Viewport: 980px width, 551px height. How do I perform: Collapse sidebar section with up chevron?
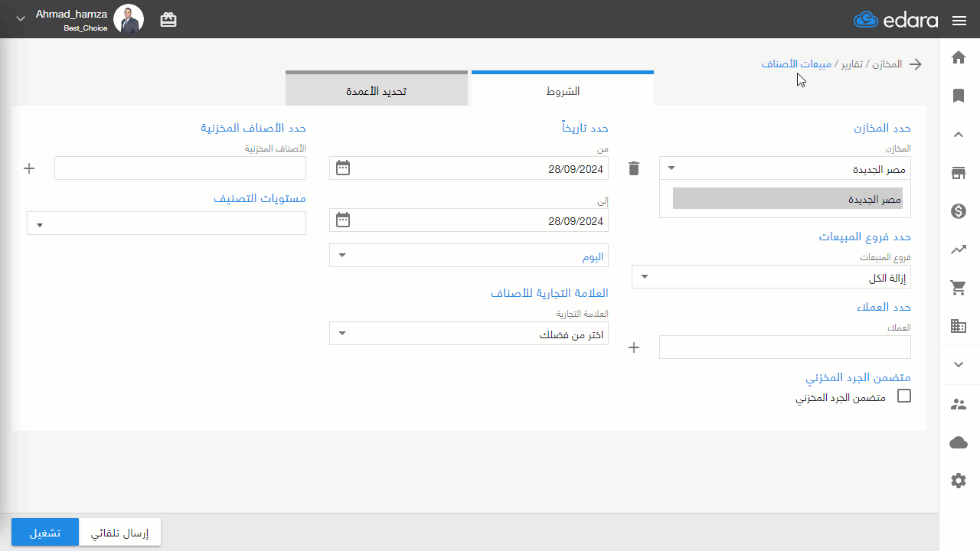959,135
